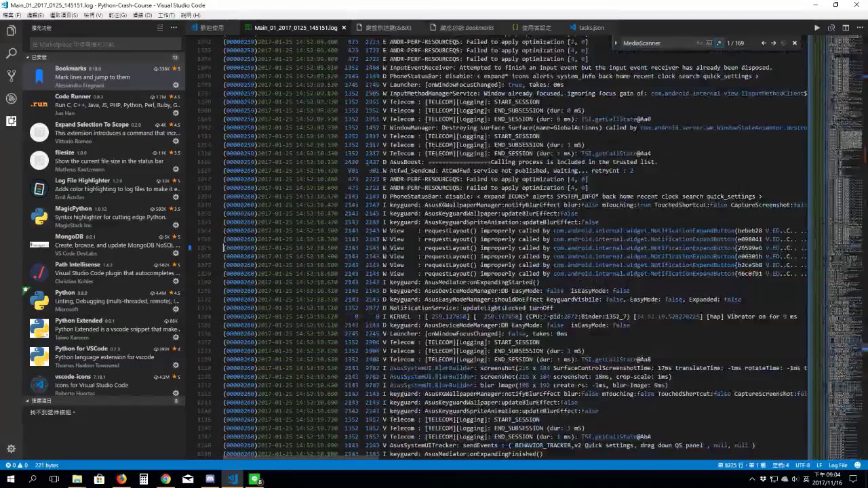Expand the replace field in find widget
Screen dimensions: 868x488
point(616,43)
